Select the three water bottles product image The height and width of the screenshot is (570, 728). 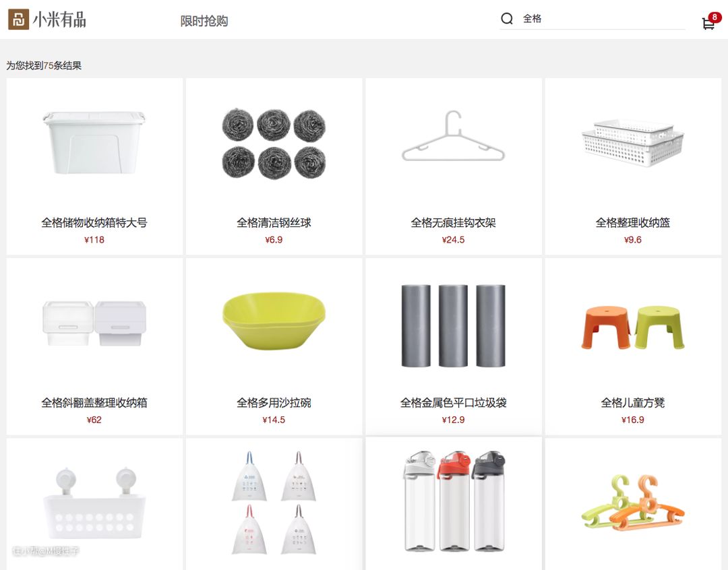coord(454,501)
